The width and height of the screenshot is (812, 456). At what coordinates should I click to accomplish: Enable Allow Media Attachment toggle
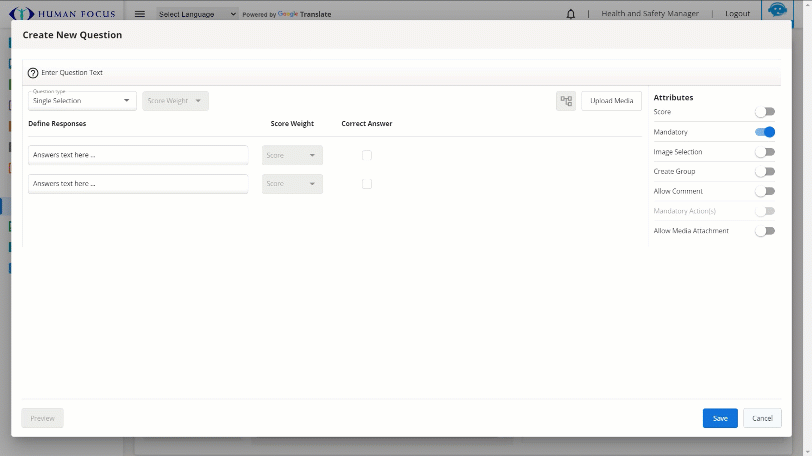764,231
